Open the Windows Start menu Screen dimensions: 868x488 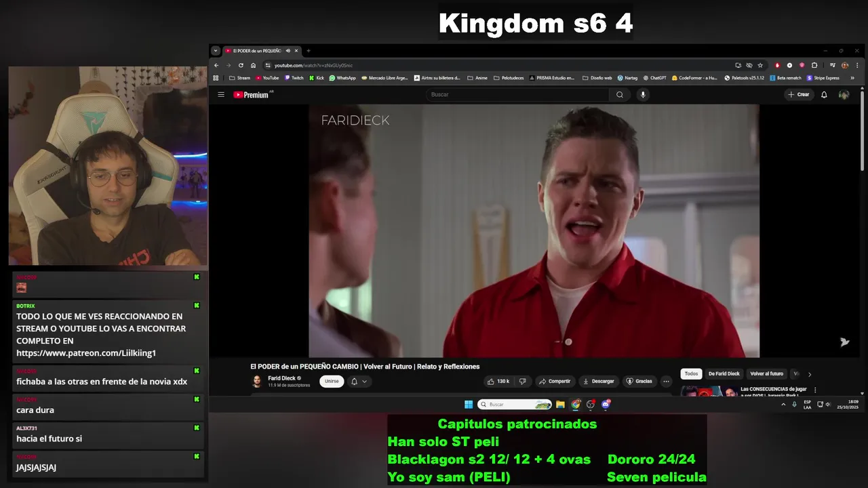click(x=469, y=405)
